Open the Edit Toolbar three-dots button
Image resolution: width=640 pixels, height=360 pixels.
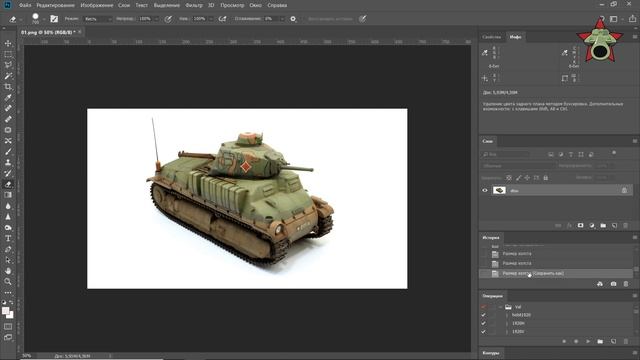[x=8, y=293]
